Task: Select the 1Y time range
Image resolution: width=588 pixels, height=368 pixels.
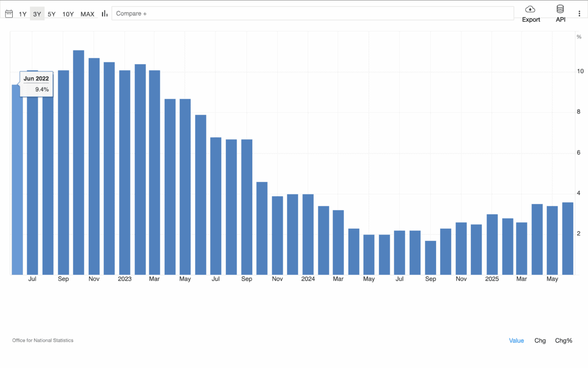Action: 23,14
